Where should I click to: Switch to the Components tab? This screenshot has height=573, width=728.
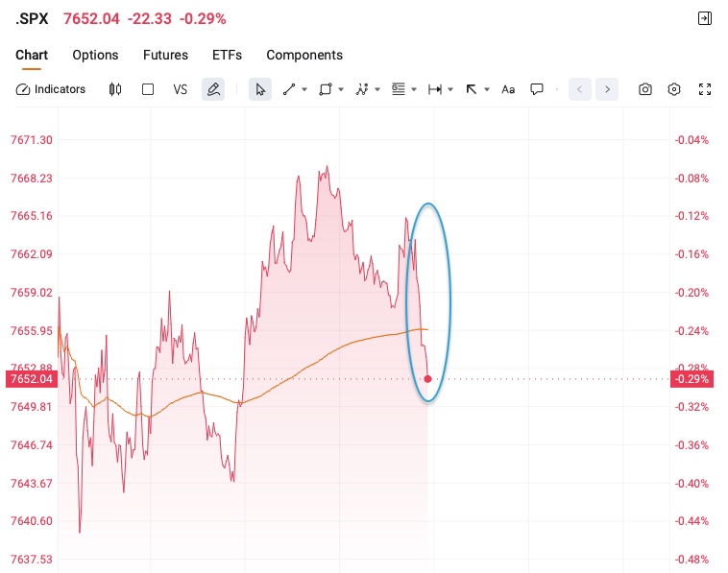[304, 56]
